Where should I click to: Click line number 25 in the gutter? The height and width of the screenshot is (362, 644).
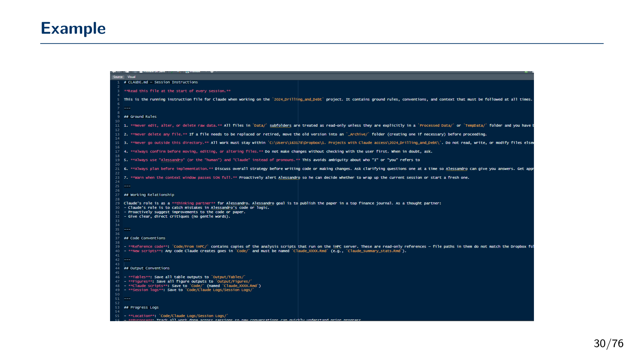click(x=117, y=186)
